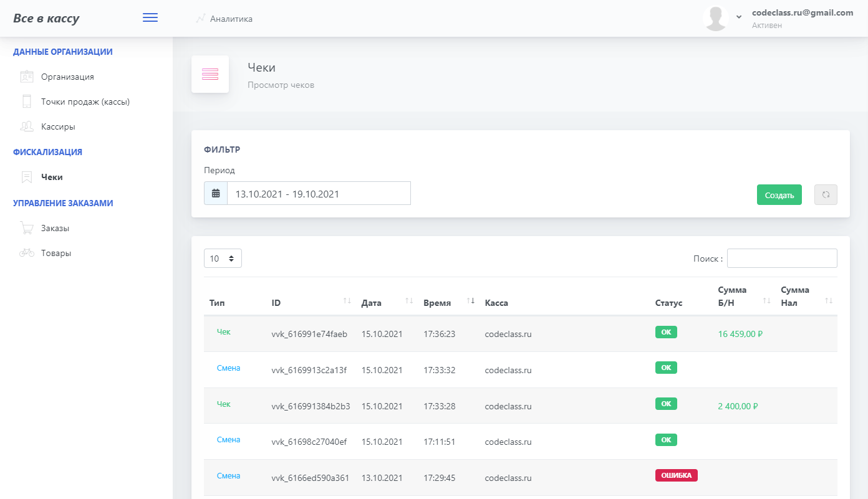The width and height of the screenshot is (868, 499).
Task: Select Чеки in the sidebar menu
Action: tap(52, 177)
